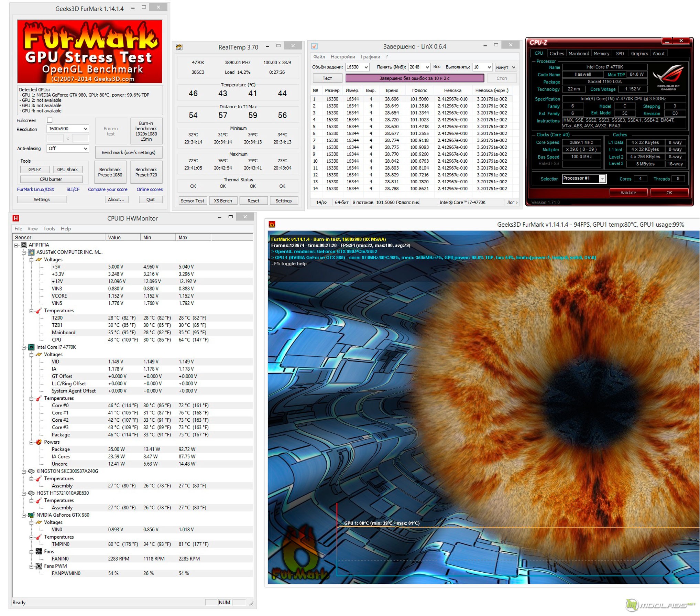This screenshot has height=616, width=700.
Task: Click the FurMark About... button
Action: click(x=116, y=199)
